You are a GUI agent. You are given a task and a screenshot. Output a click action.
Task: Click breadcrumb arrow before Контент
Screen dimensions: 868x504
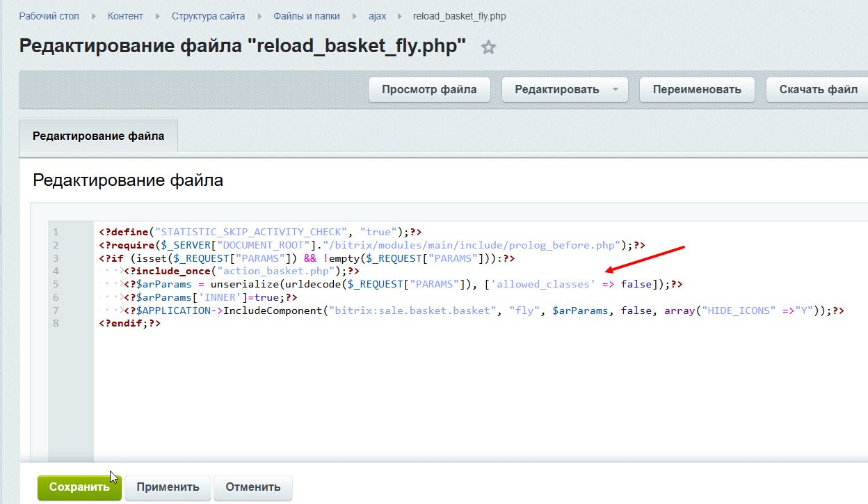pyautogui.click(x=94, y=16)
